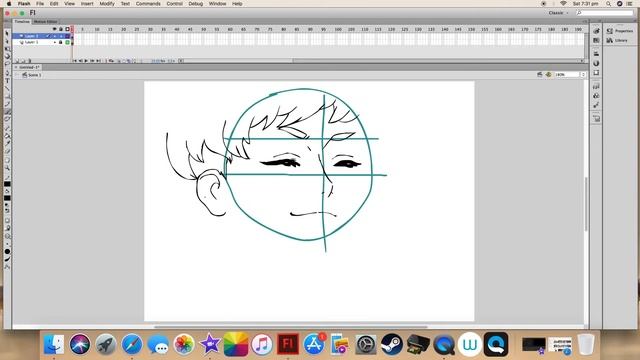Hide Layer 1 using its visibility dot
This screenshot has width=640, height=360.
pyautogui.click(x=55, y=42)
